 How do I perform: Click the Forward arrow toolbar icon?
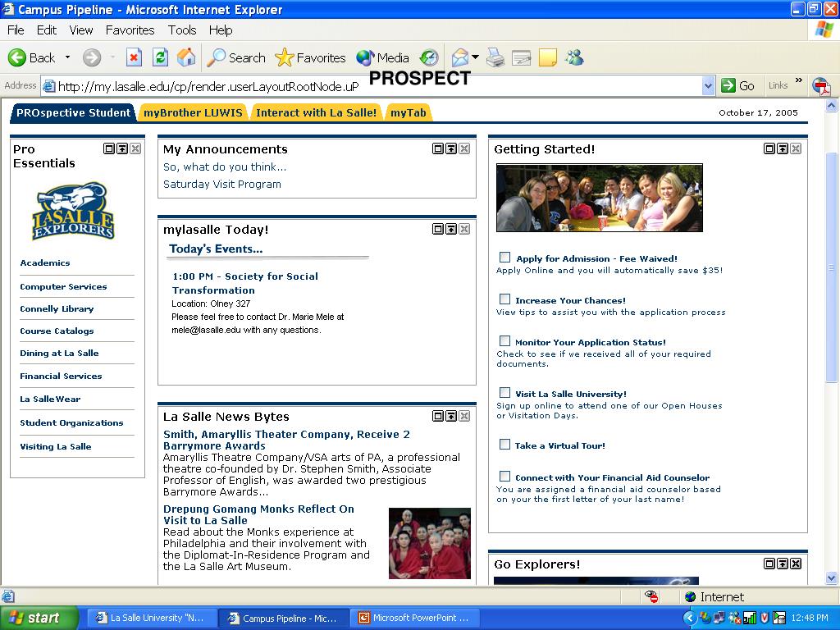pos(92,57)
